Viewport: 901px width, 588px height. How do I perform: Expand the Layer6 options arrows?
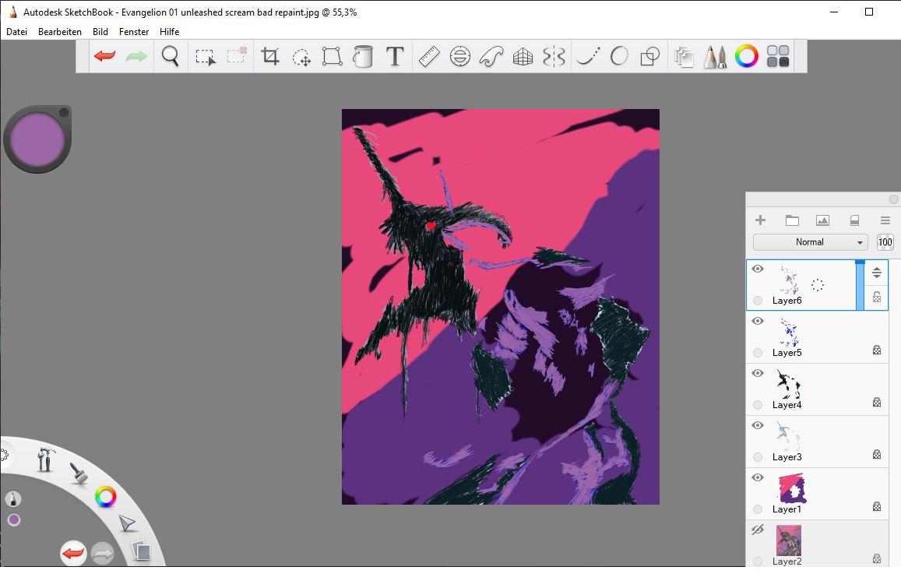click(877, 273)
